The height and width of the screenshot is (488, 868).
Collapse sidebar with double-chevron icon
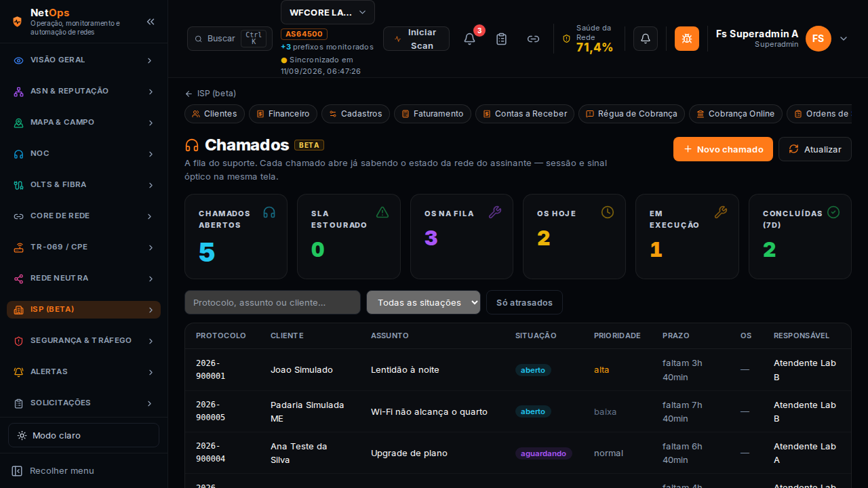point(151,22)
